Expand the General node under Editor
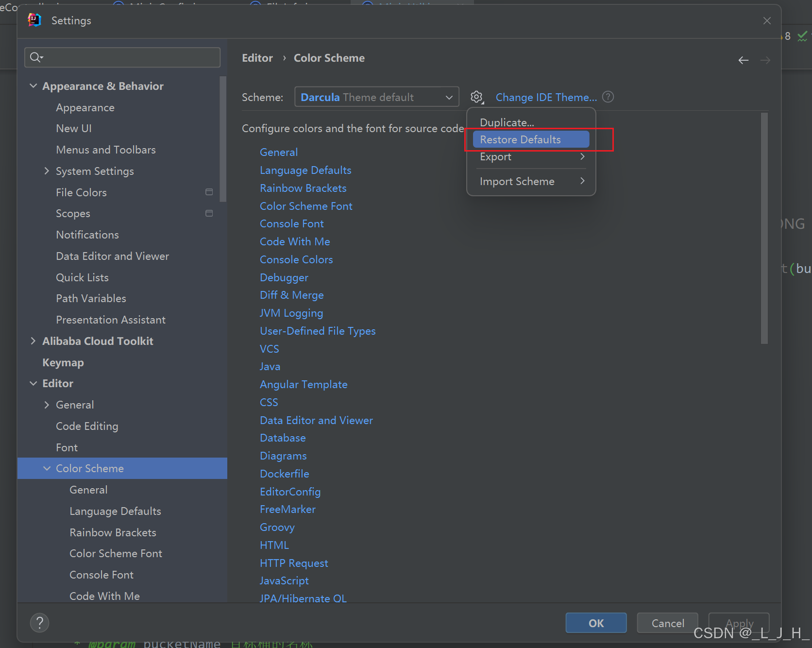The image size is (812, 648). point(47,405)
